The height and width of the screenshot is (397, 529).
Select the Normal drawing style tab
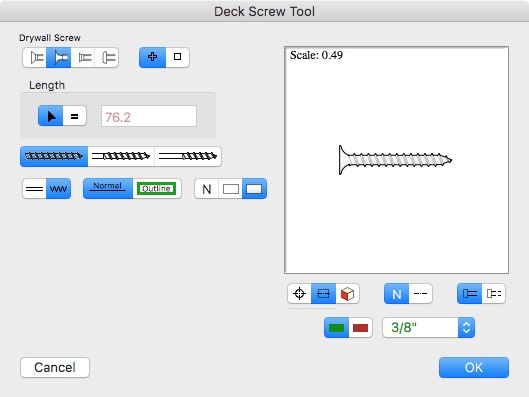tap(108, 189)
